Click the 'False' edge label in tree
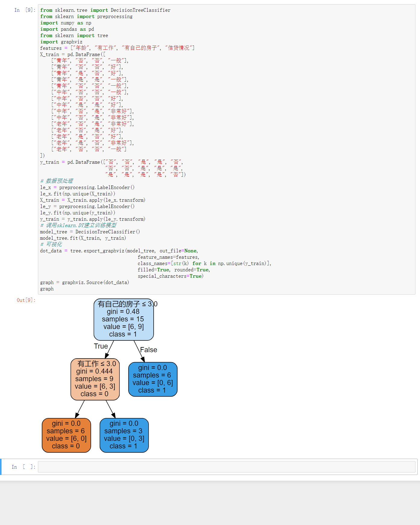This screenshot has height=525, width=420. point(149,350)
